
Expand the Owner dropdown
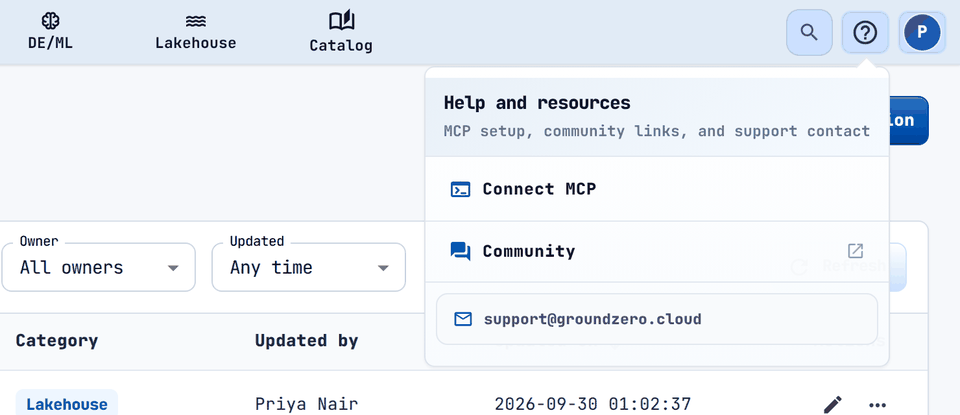pos(99,267)
